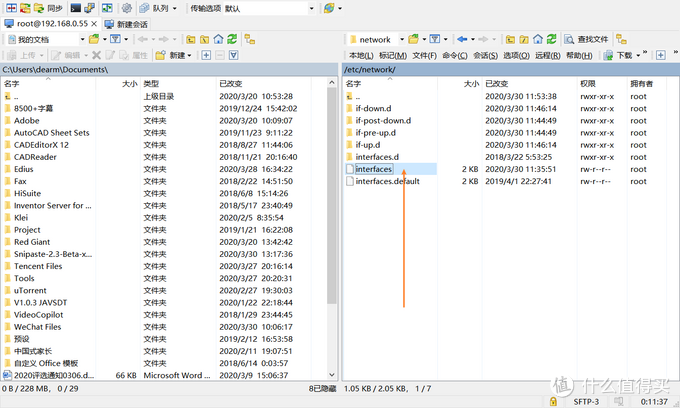The width and height of the screenshot is (680, 408).
Task: Click the filter icon in remote panel
Action: [x=435, y=39]
